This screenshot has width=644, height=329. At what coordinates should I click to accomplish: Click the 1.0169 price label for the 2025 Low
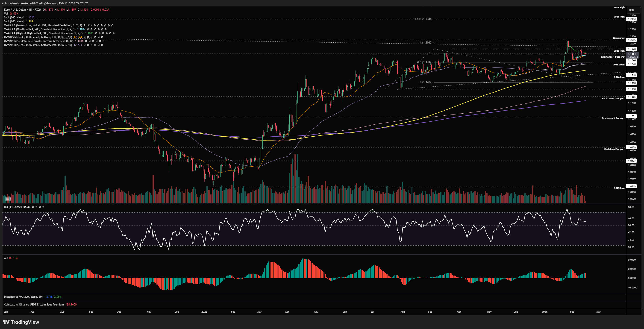coord(632,186)
